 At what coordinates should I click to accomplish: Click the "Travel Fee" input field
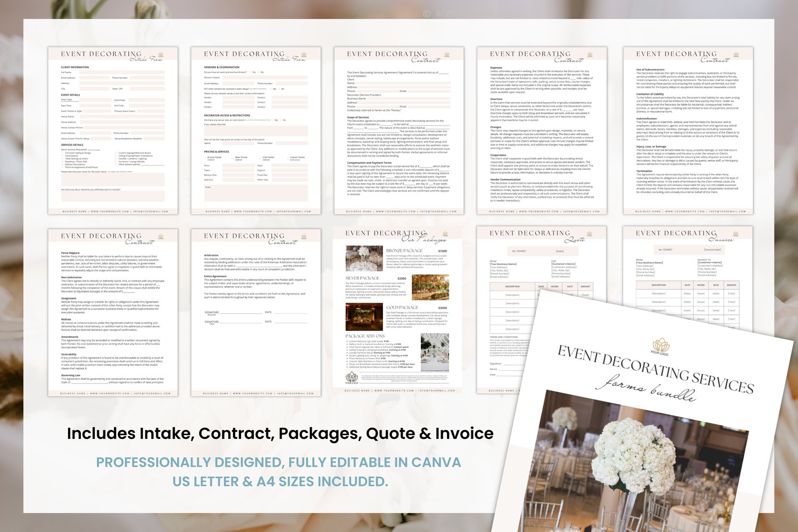(289, 175)
